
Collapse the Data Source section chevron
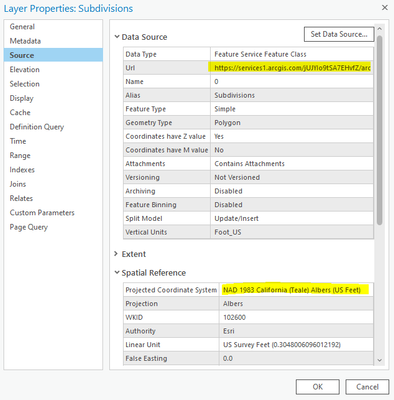(117, 37)
